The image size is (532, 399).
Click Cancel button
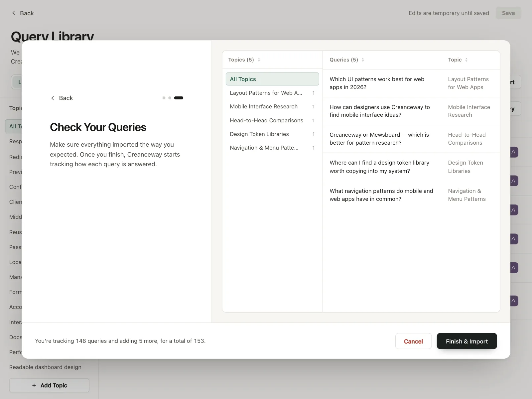(x=413, y=341)
